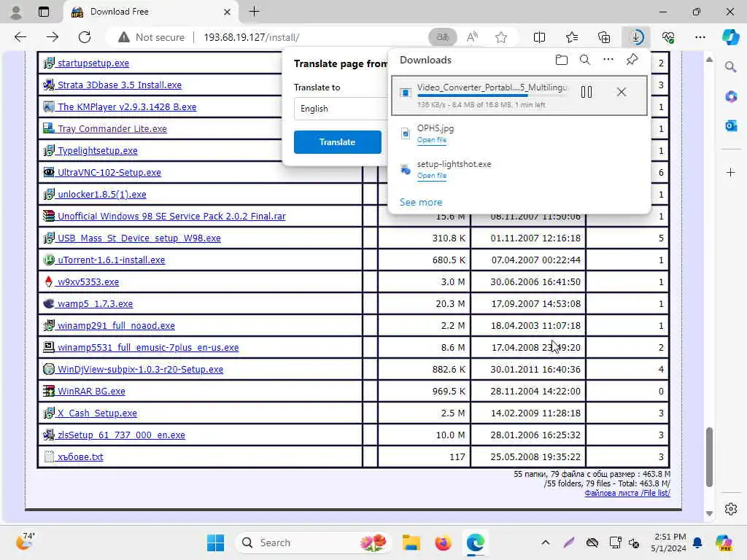Screen dimensions: 747x560
Task: Open sidebar settings gear
Action: click(x=731, y=509)
